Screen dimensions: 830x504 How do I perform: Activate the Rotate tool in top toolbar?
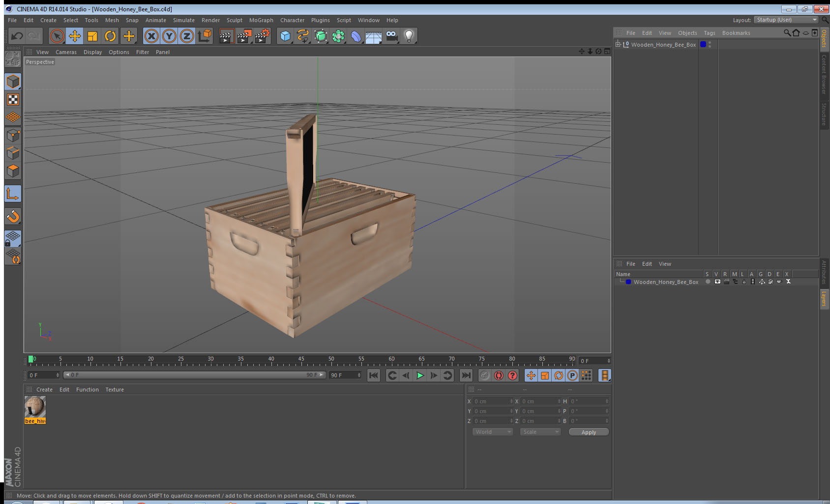[x=110, y=36]
